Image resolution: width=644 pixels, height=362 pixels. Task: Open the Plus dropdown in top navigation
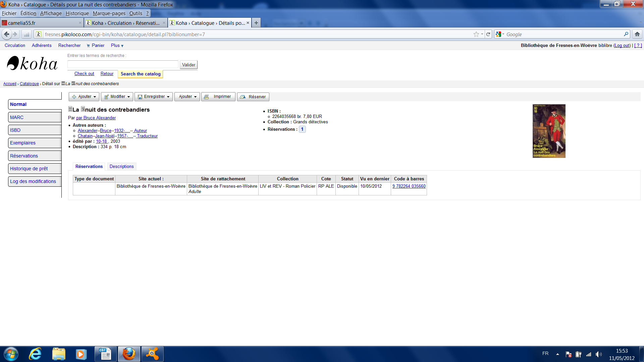point(117,46)
